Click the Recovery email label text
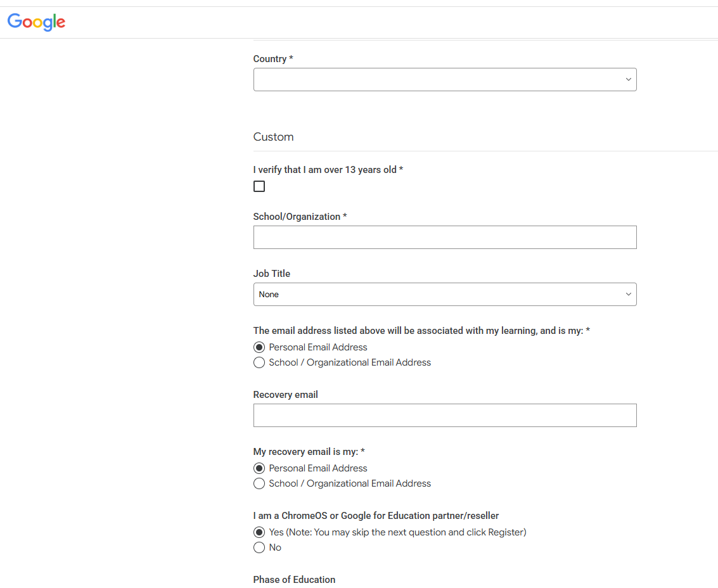 pyautogui.click(x=285, y=395)
